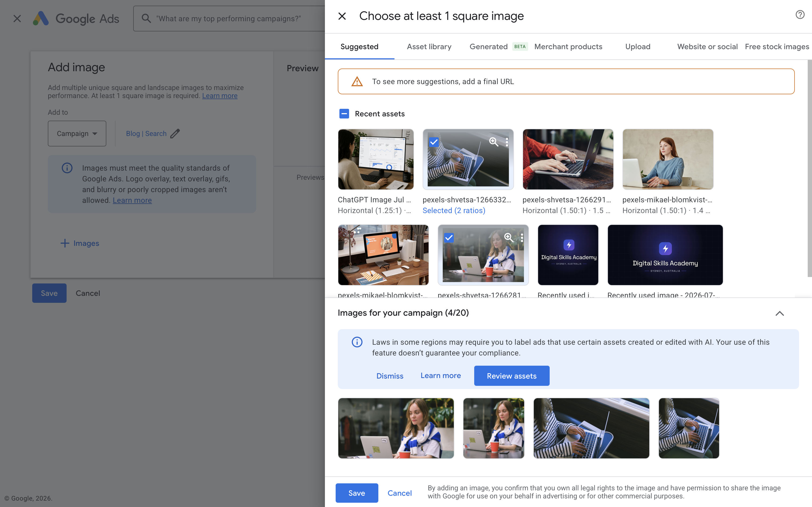Open the Merchant products tab

tap(568, 46)
